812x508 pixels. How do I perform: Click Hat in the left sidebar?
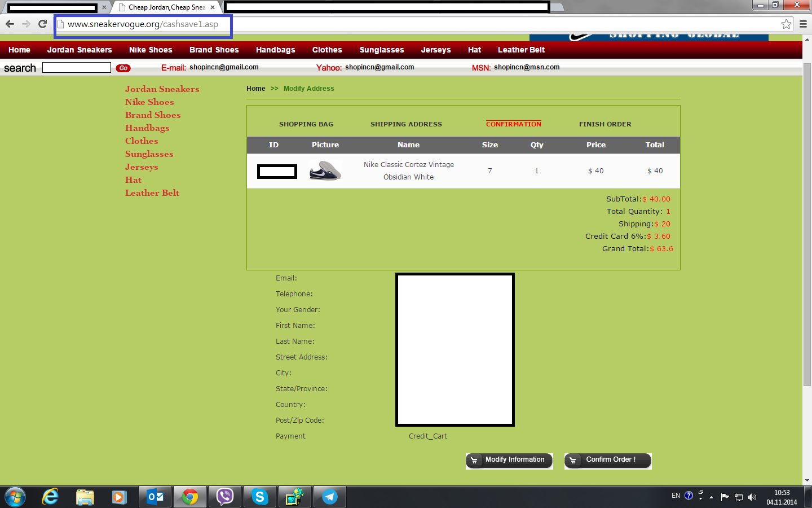[133, 180]
